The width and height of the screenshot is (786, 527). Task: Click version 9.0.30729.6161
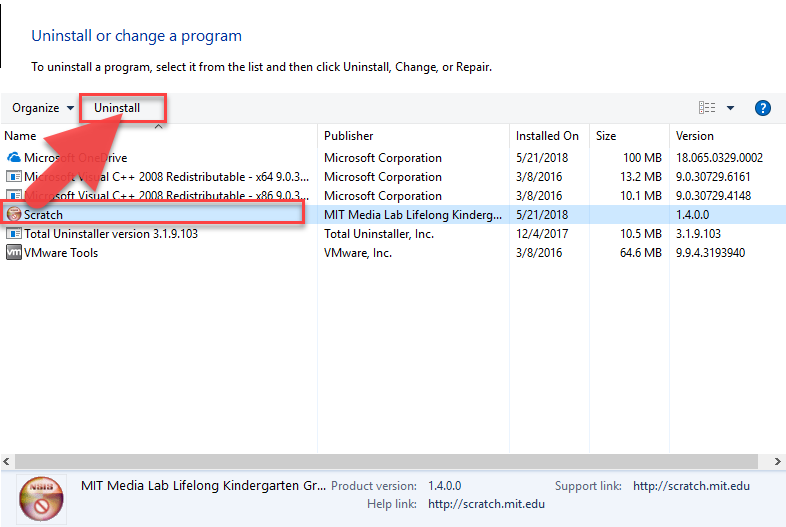click(x=713, y=177)
